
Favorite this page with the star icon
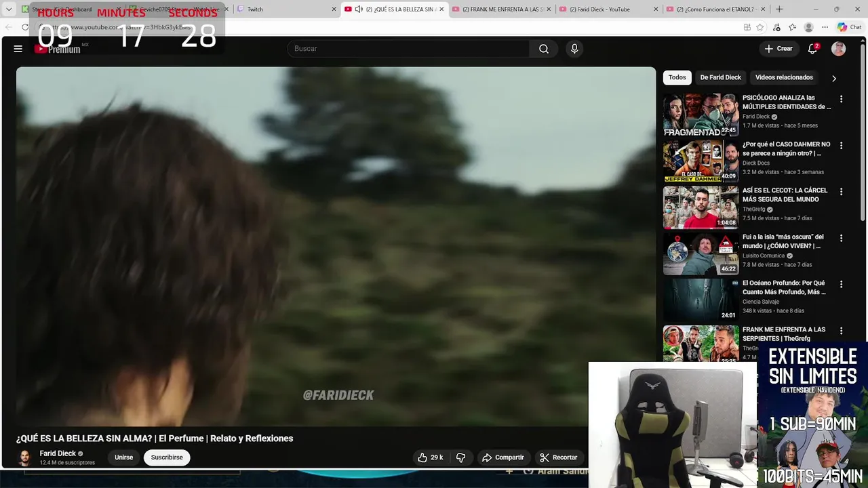coord(759,27)
